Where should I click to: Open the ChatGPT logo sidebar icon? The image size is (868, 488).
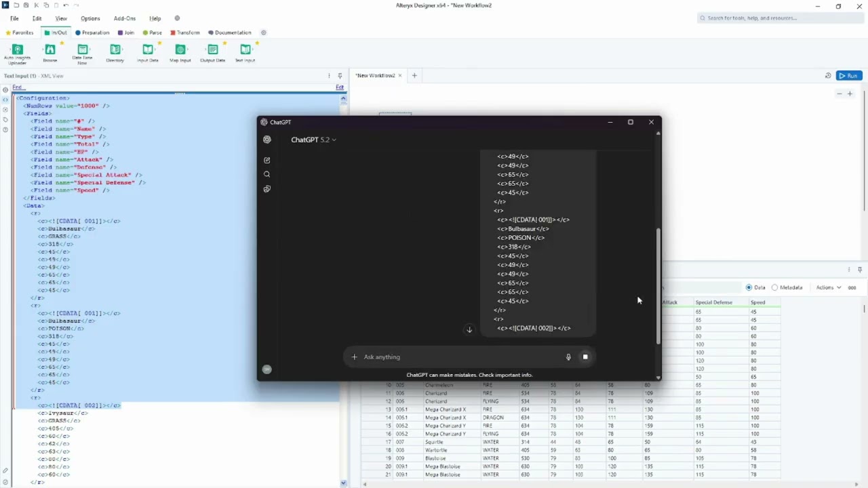point(267,140)
